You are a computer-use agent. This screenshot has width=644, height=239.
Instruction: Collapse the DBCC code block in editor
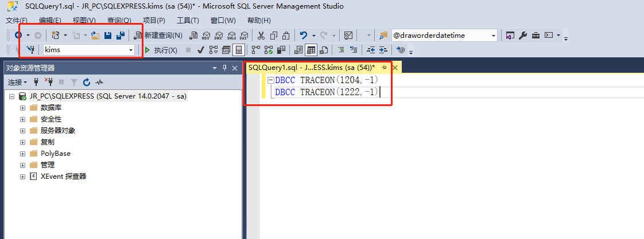pyautogui.click(x=270, y=80)
